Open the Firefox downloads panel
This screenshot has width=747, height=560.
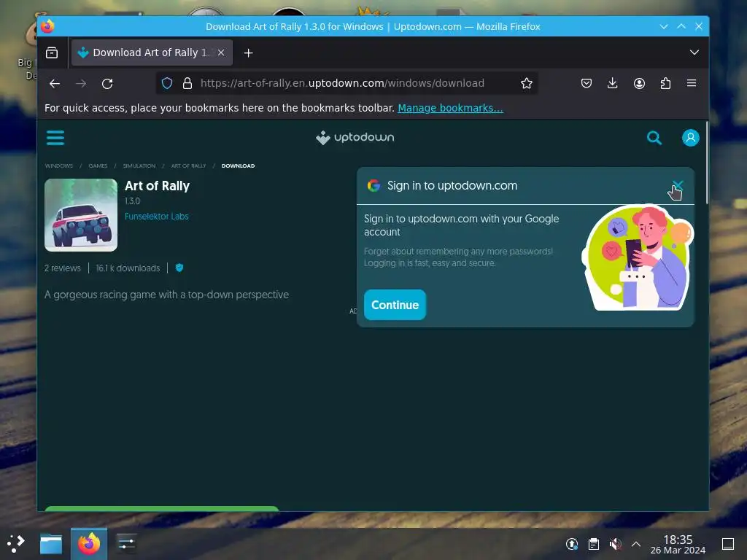613,83
